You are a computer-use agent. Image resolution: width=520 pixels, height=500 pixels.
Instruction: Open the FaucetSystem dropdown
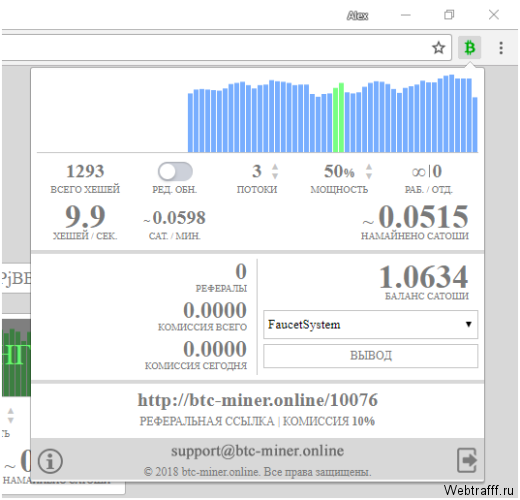tap(370, 324)
